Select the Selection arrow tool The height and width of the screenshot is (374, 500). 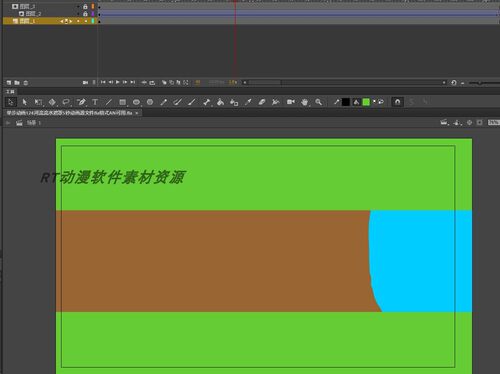11,102
